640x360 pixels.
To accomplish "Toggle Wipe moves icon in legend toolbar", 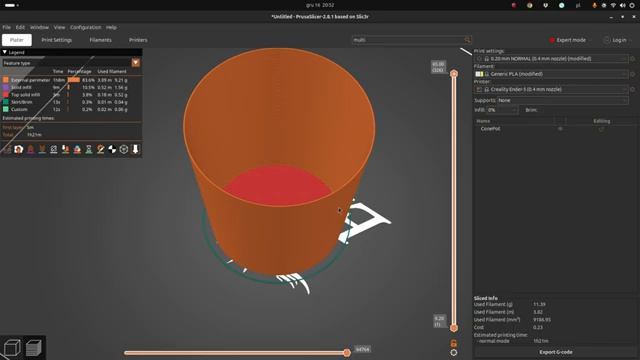I will coord(18,149).
